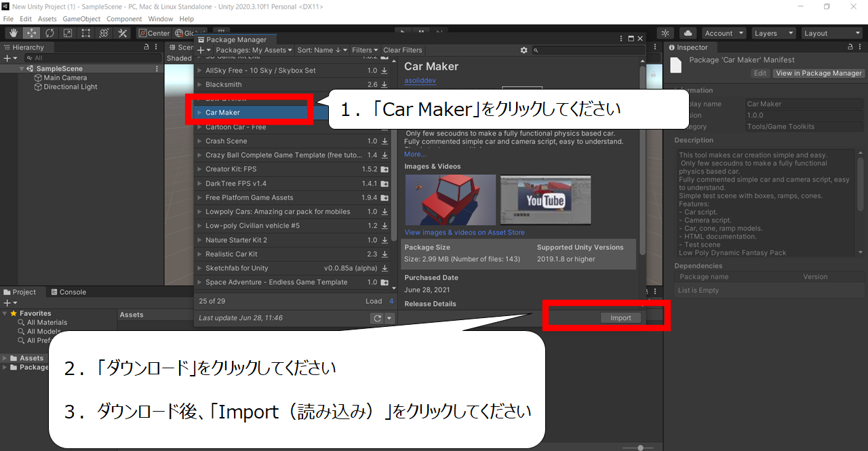This screenshot has width=868, height=451.
Task: Click the Clear Filters button
Action: click(403, 50)
